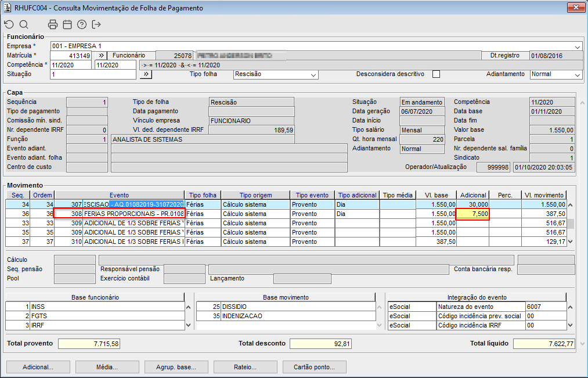Screen dimensions: 588x378
Task: Open the Tipo folha dropdown
Action: pos(313,75)
